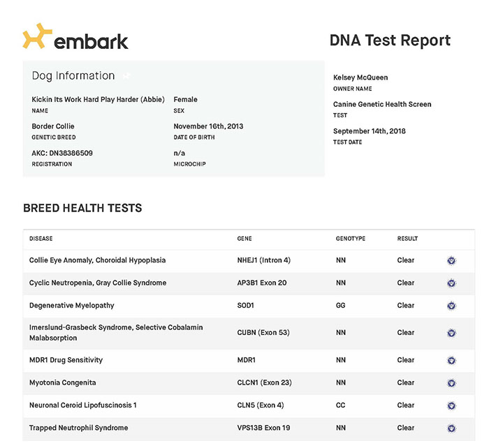Screen dimensions: 496x448
Task: Select the GENOTYPE column header
Action: pyautogui.click(x=350, y=239)
